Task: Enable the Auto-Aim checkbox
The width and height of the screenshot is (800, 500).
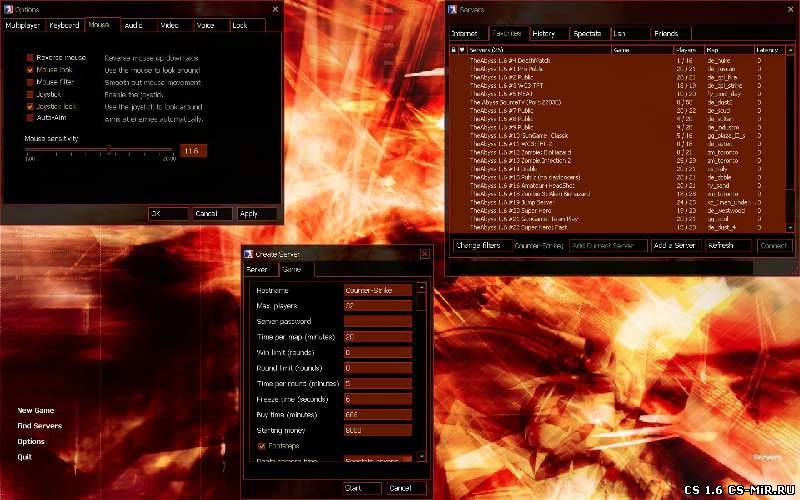Action: pyautogui.click(x=30, y=118)
